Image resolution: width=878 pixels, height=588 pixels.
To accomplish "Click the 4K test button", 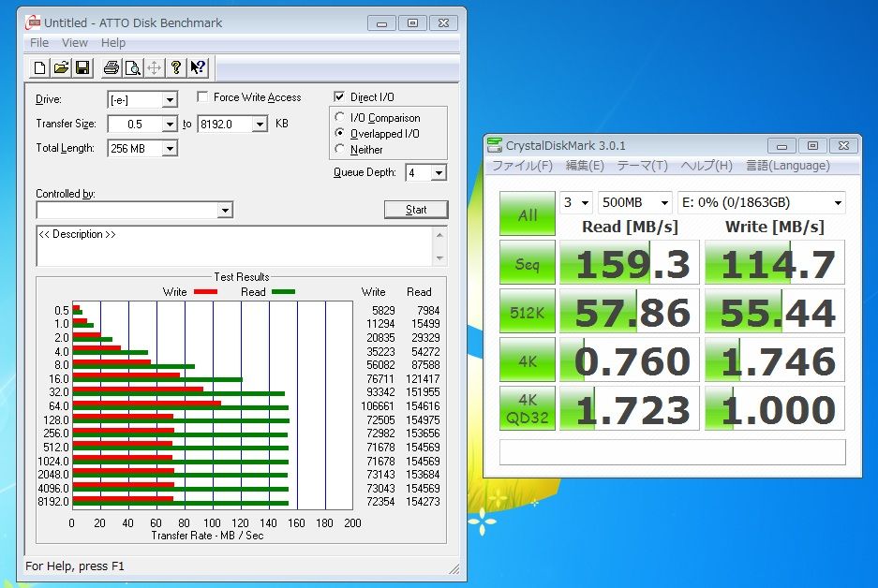I will pyautogui.click(x=528, y=360).
